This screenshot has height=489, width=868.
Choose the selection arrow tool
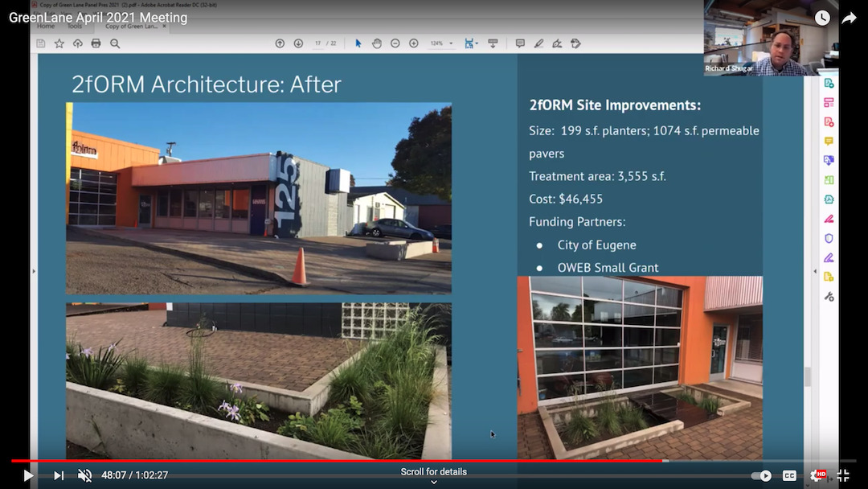tap(358, 43)
